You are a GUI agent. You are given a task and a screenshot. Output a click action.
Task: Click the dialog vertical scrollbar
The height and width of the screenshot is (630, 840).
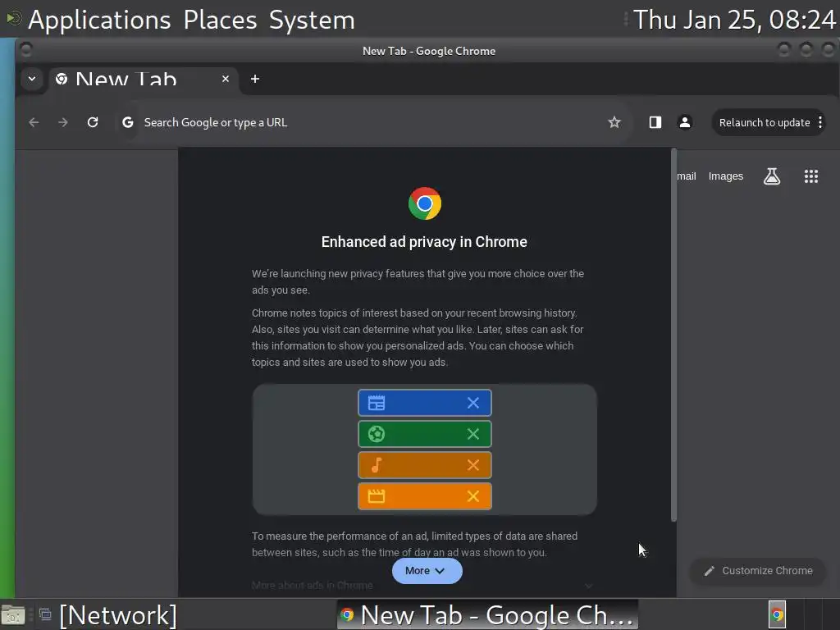673,335
